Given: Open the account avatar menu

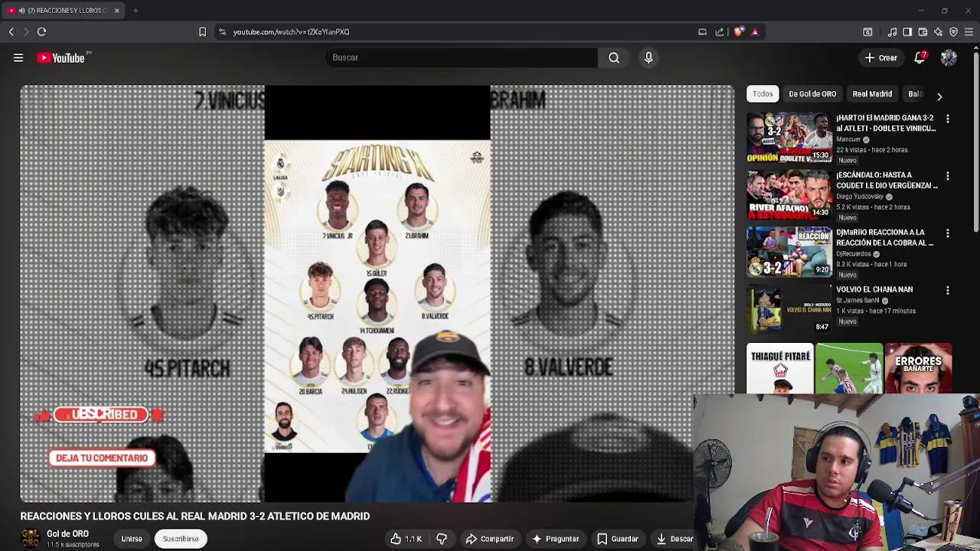Looking at the screenshot, I should pyautogui.click(x=949, y=57).
